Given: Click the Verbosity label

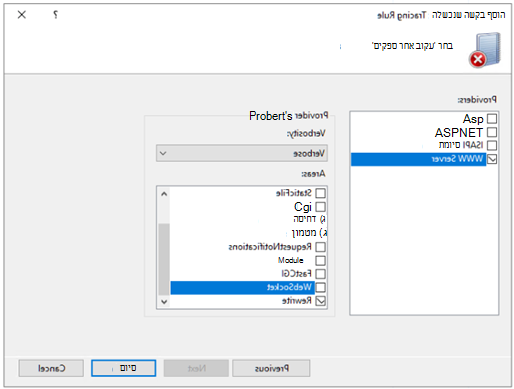Looking at the screenshot, I should point(306,134).
